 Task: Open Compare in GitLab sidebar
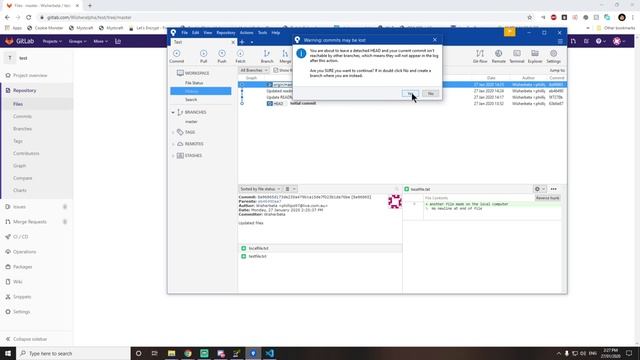click(22, 178)
